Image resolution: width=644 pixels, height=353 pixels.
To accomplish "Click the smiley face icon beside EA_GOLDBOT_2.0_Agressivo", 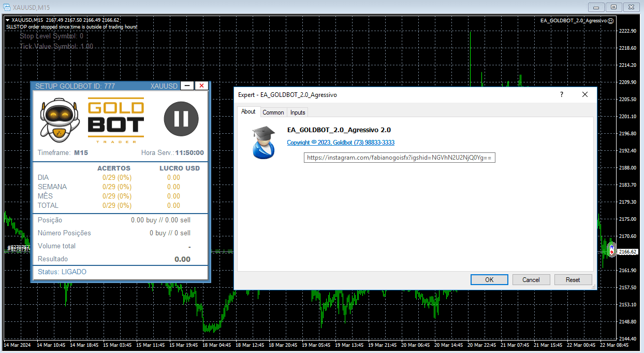I will [611, 21].
